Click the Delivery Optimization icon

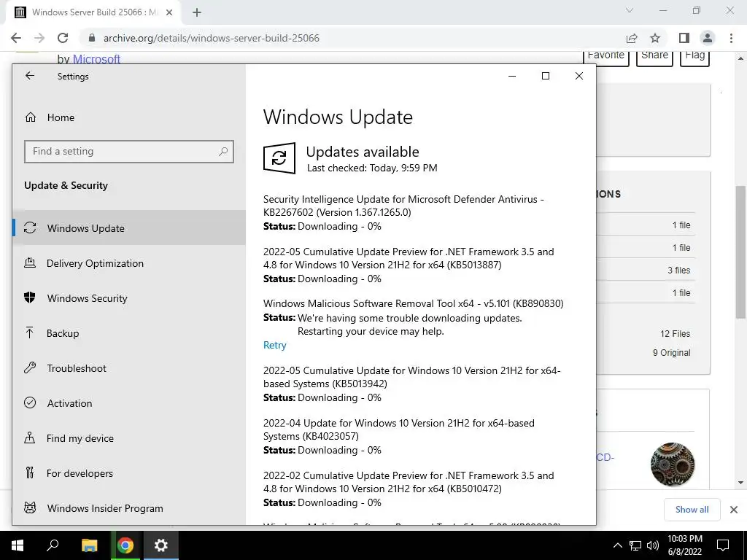[29, 262]
